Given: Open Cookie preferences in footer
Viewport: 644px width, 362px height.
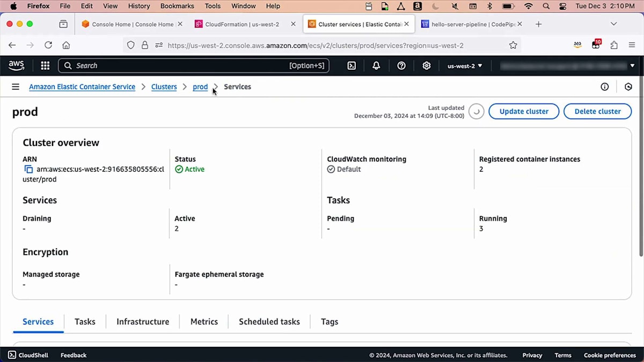Looking at the screenshot, I should click(610, 355).
